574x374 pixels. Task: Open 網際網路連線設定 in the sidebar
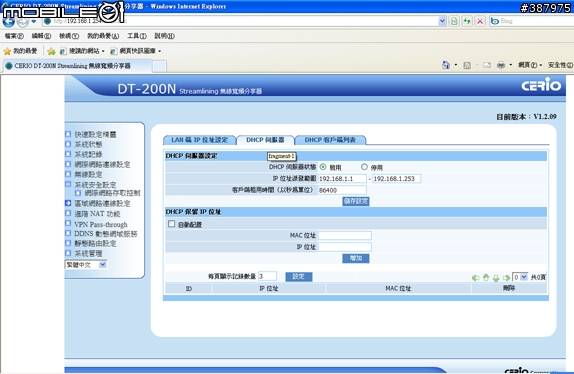tap(102, 164)
